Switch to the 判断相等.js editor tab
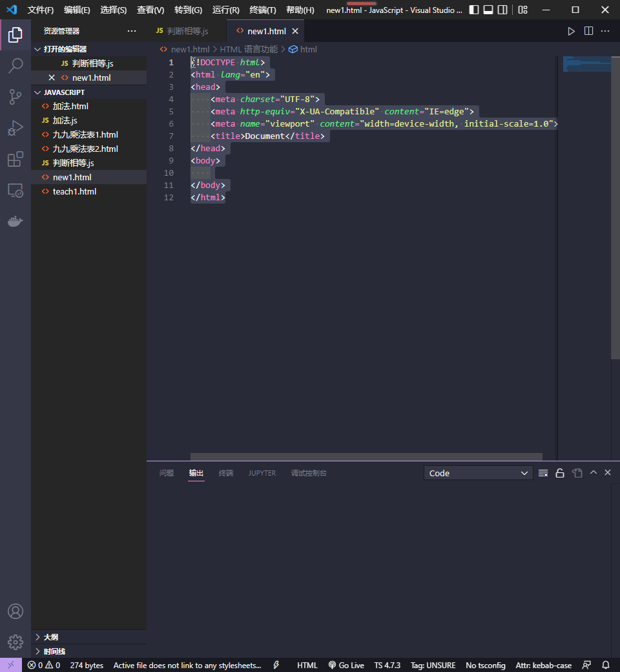 pyautogui.click(x=187, y=31)
